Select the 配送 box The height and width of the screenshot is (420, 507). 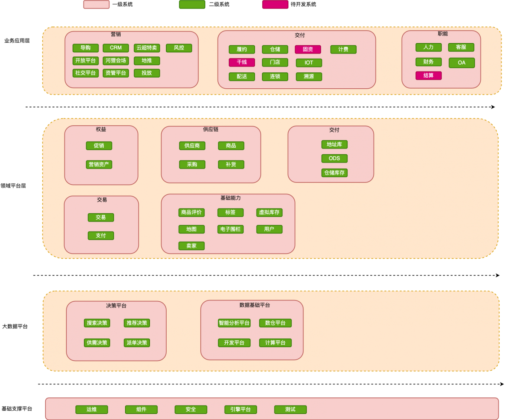(x=242, y=76)
